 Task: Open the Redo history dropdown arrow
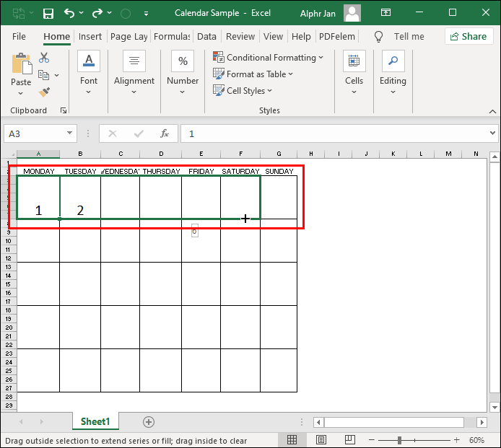click(109, 13)
